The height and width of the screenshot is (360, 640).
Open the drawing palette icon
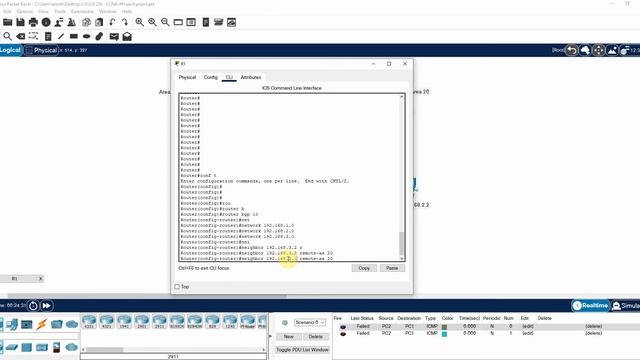pyautogui.click(x=178, y=22)
